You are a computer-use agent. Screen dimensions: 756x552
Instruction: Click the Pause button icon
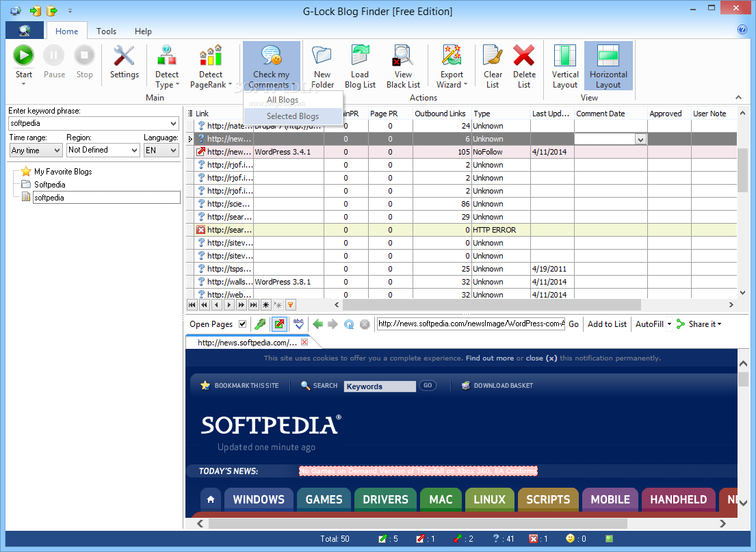[x=54, y=55]
